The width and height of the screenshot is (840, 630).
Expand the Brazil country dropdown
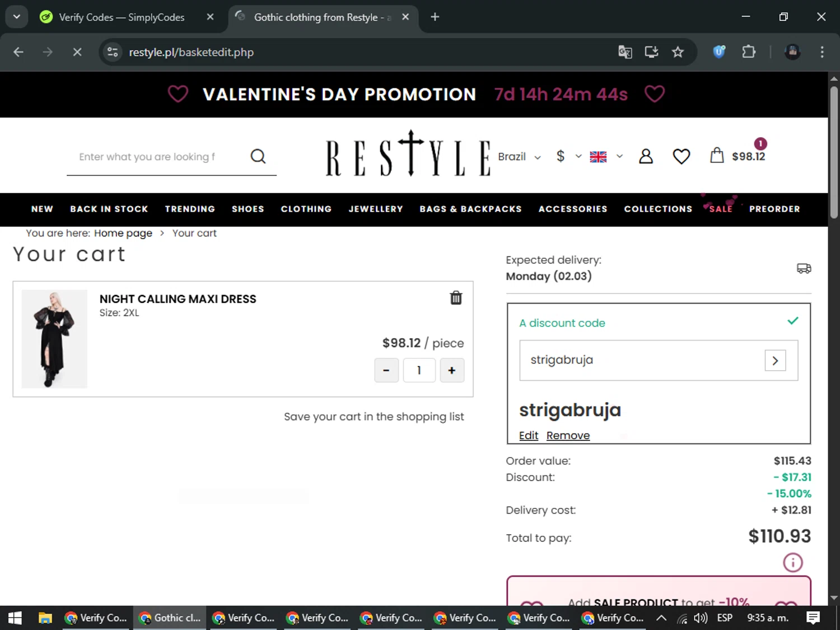coord(520,157)
